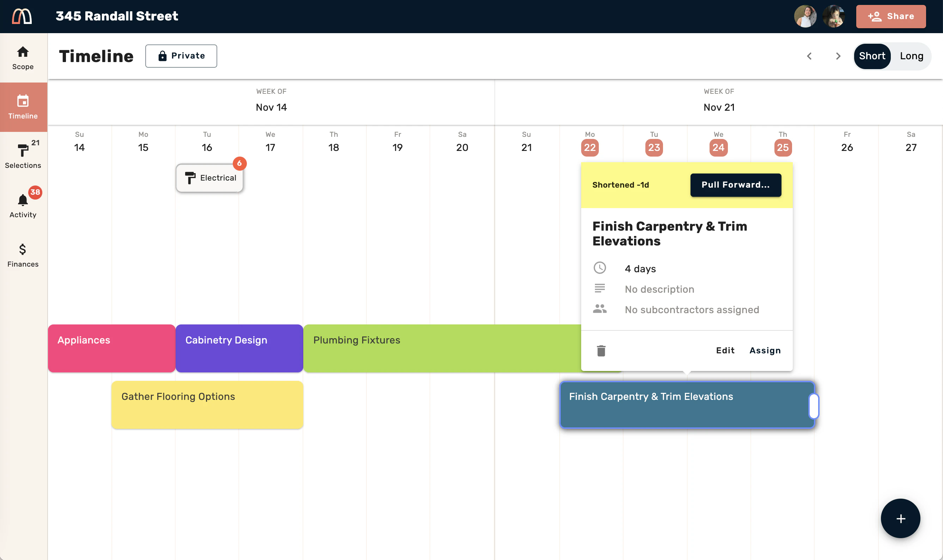Go to previous week using left chevron

(x=809, y=56)
